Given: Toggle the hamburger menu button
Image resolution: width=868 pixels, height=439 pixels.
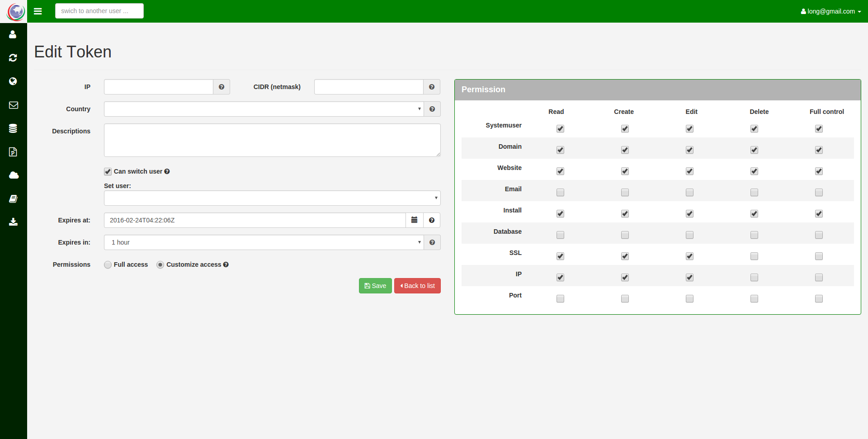Looking at the screenshot, I should pyautogui.click(x=38, y=11).
